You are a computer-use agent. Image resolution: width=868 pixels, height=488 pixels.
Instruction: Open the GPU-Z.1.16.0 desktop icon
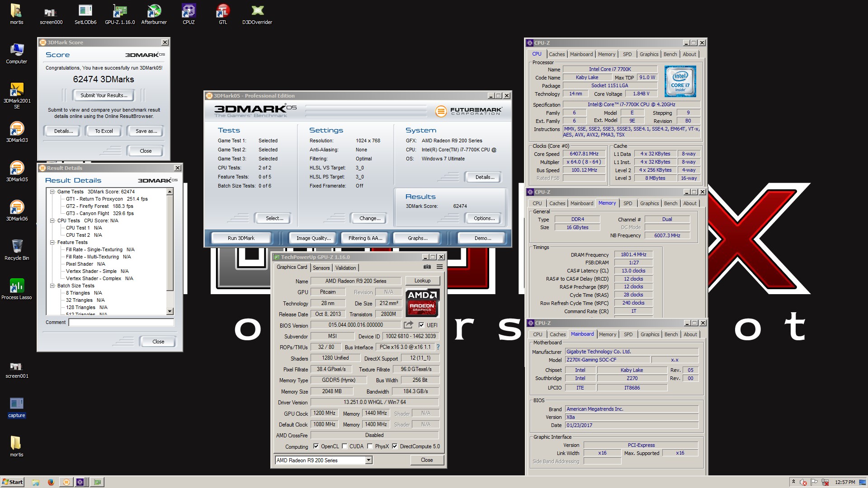click(x=120, y=15)
